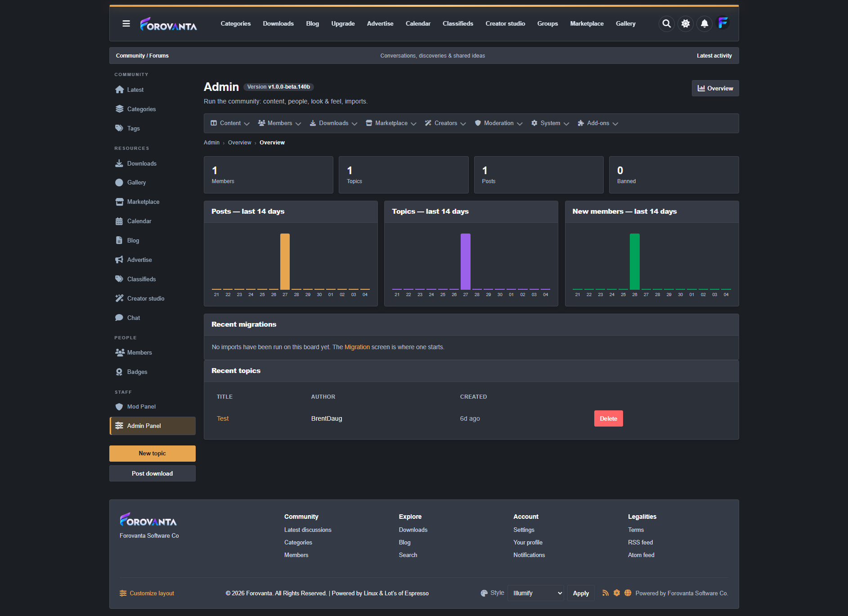Screen dimensions: 848x616
Task: Open the notifications bell icon
Action: click(704, 23)
